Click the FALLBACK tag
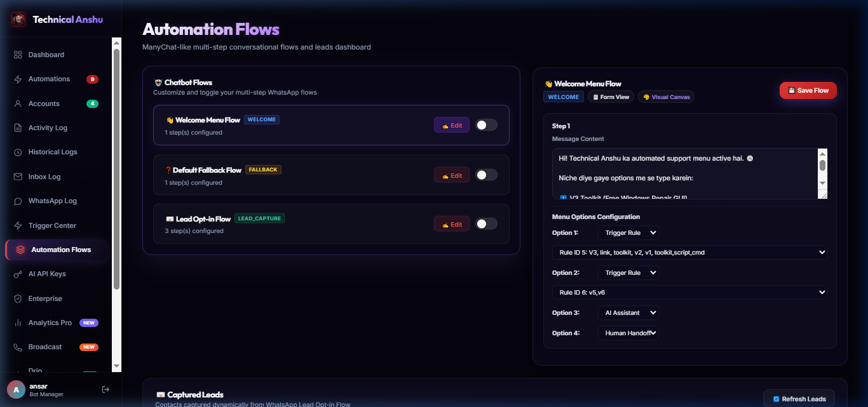Viewport: 868px width, 407px height. (263, 170)
